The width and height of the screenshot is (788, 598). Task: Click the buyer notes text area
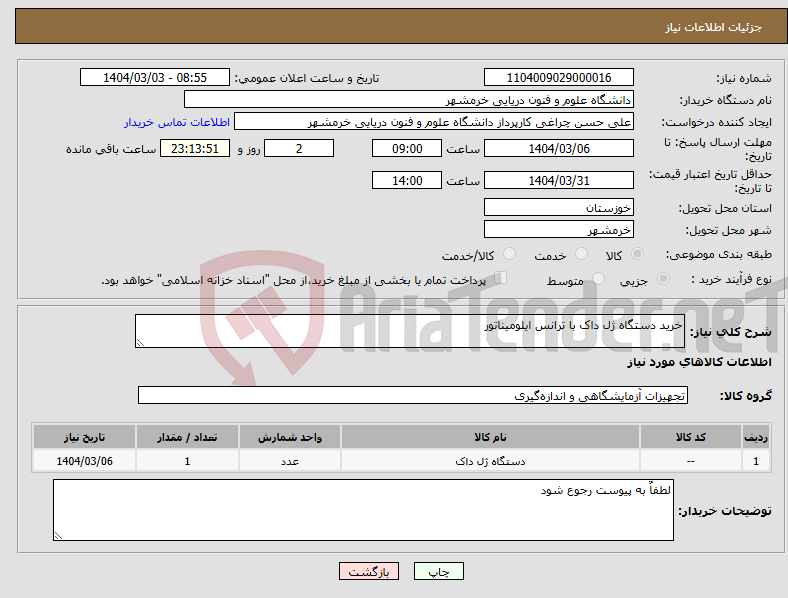363,510
